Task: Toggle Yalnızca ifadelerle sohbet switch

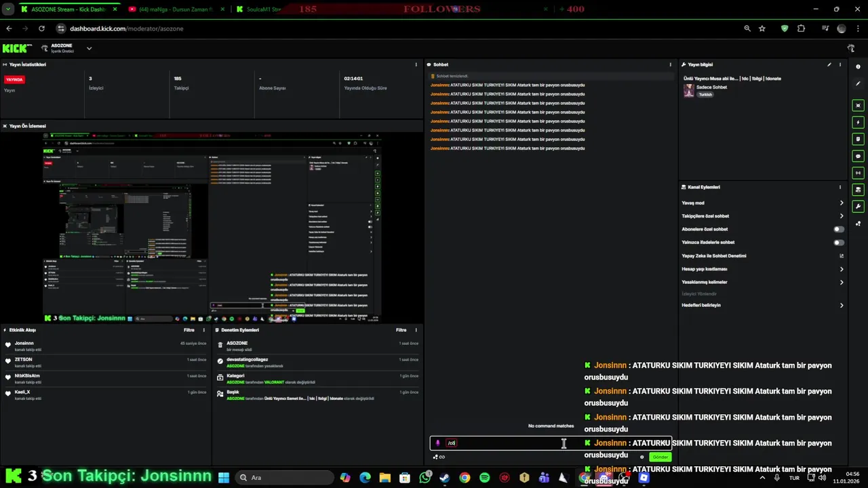Action: click(839, 242)
